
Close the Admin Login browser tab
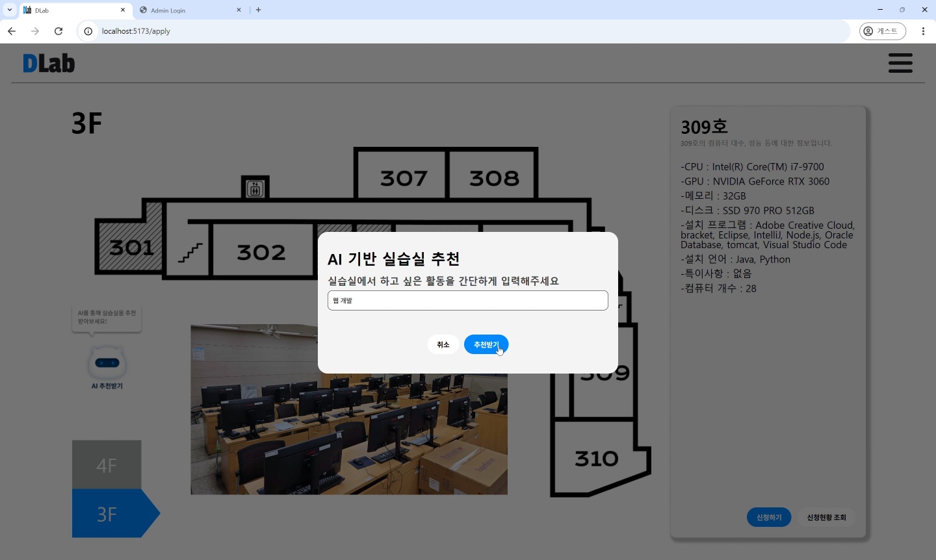pos(239,10)
